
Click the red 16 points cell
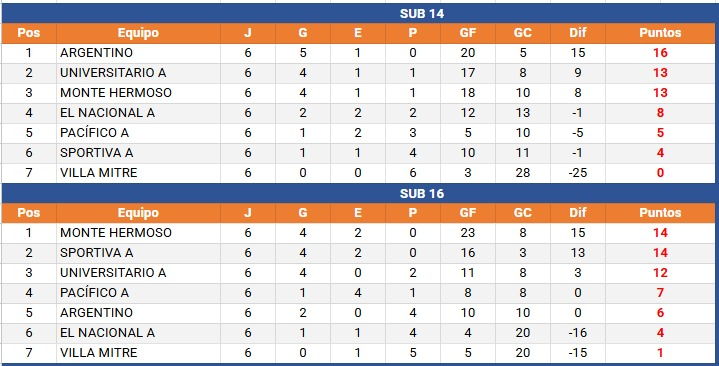point(660,53)
